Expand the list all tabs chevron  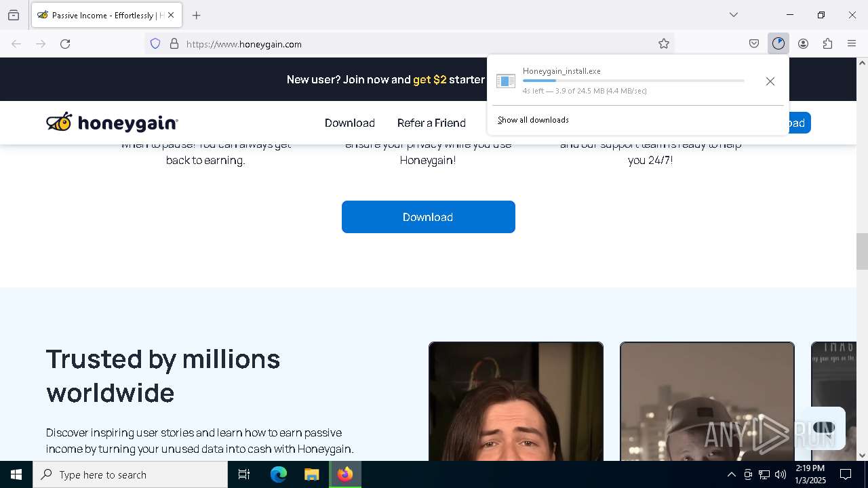coord(734,15)
